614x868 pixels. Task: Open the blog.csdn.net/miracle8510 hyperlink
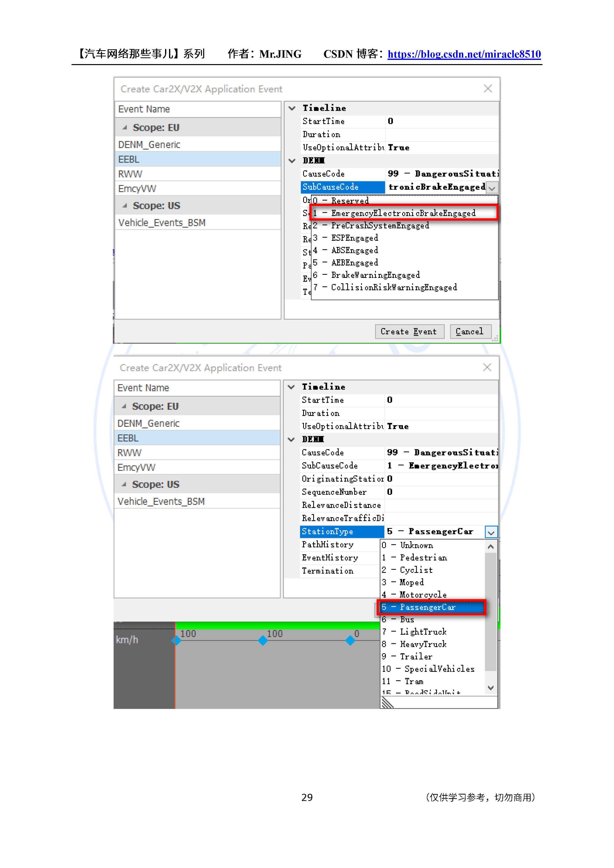(x=464, y=54)
